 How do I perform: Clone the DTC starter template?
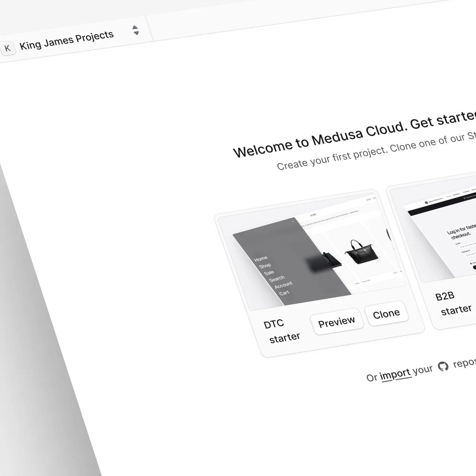pos(386,313)
